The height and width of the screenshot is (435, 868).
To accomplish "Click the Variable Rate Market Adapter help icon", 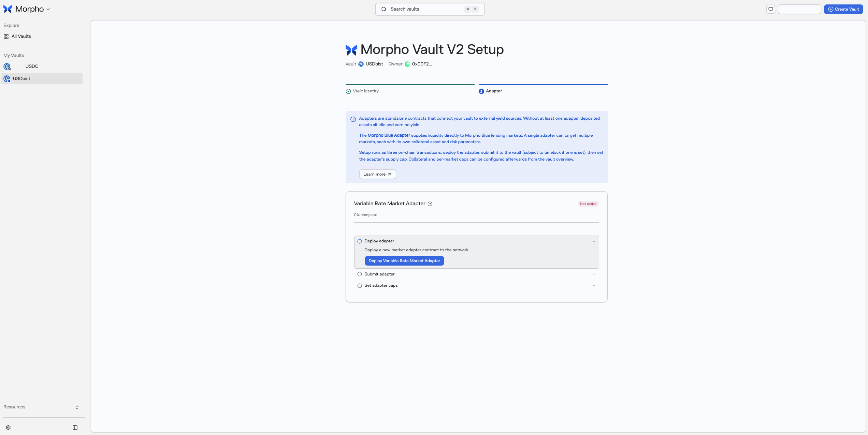I will tap(430, 204).
